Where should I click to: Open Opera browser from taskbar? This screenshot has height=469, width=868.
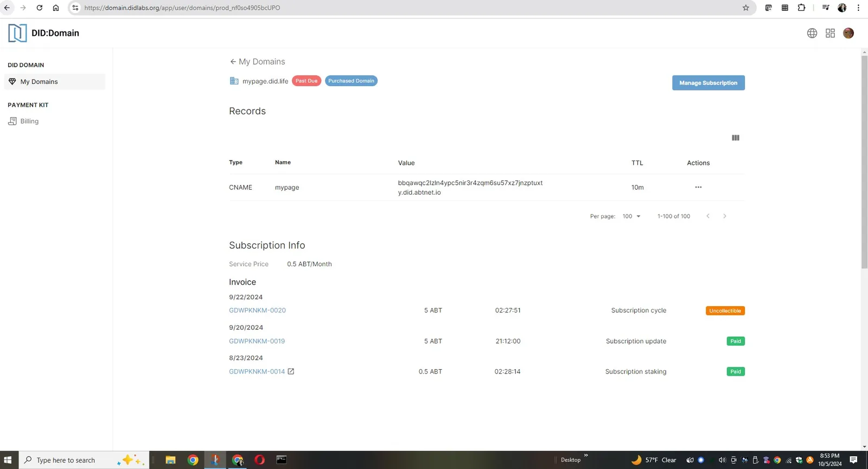click(259, 460)
